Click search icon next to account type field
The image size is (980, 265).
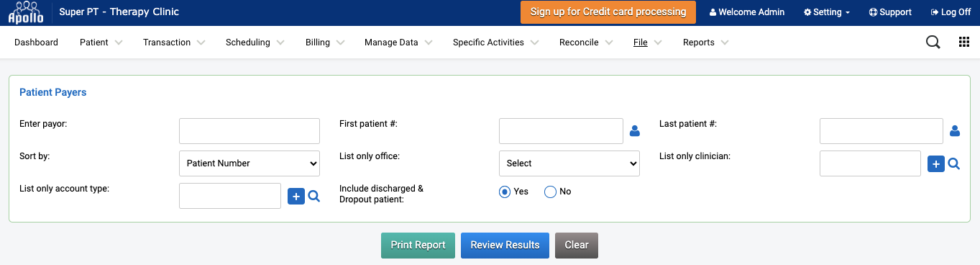point(314,196)
